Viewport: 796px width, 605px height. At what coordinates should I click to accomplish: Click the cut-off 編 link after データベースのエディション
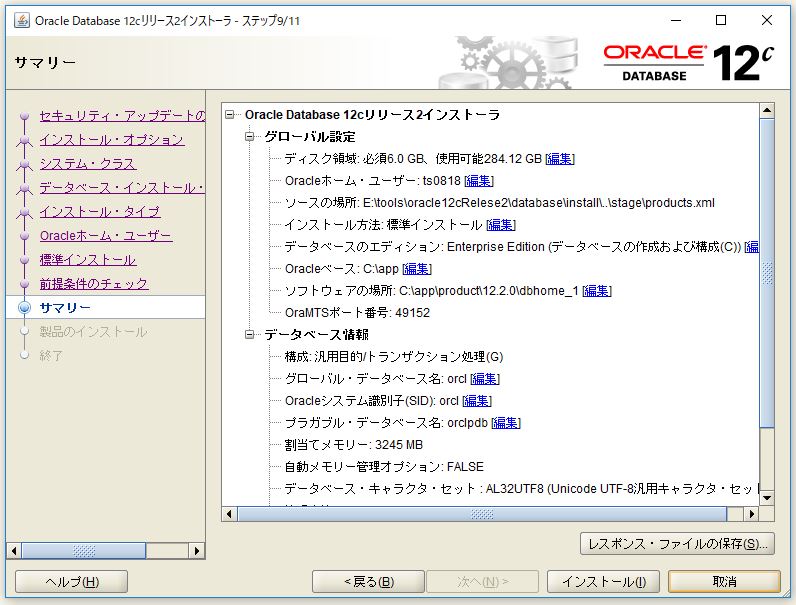tap(752, 247)
